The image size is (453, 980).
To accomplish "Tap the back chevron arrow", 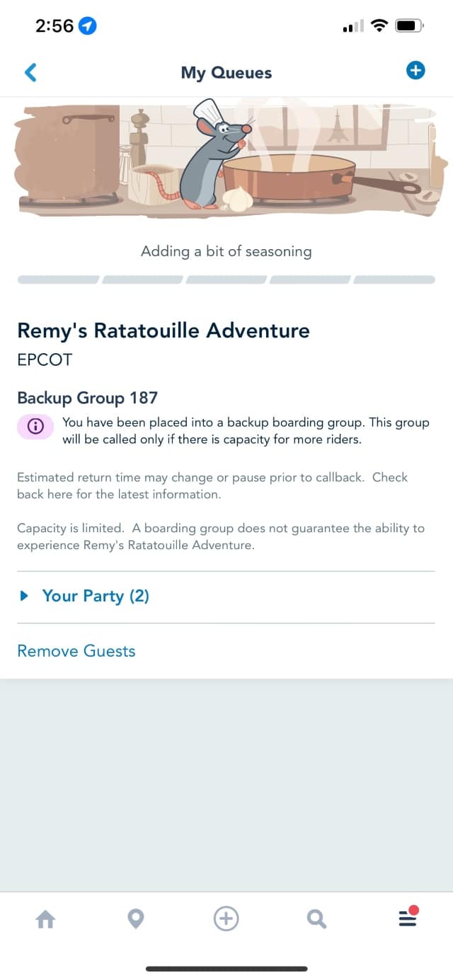I will 30,72.
